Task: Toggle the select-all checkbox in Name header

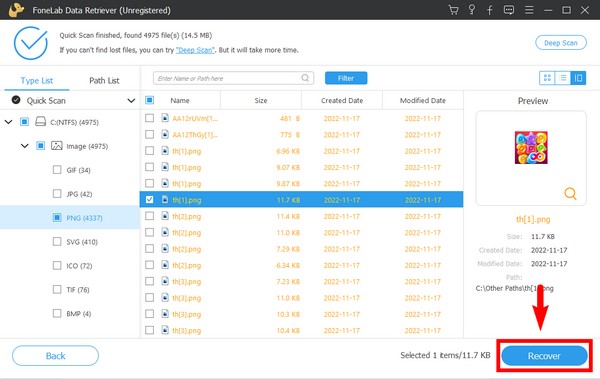Action: 149,100
